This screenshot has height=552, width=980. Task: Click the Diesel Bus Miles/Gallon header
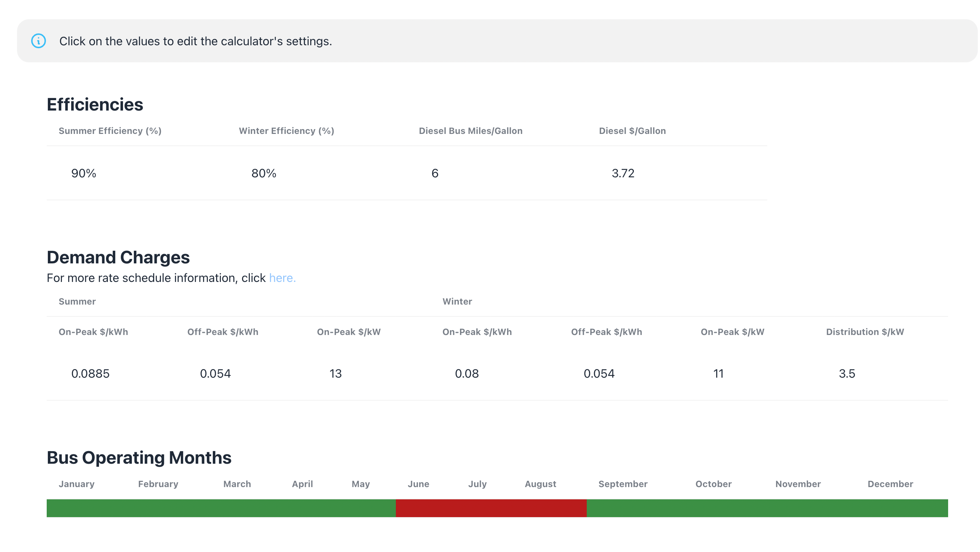coord(471,131)
